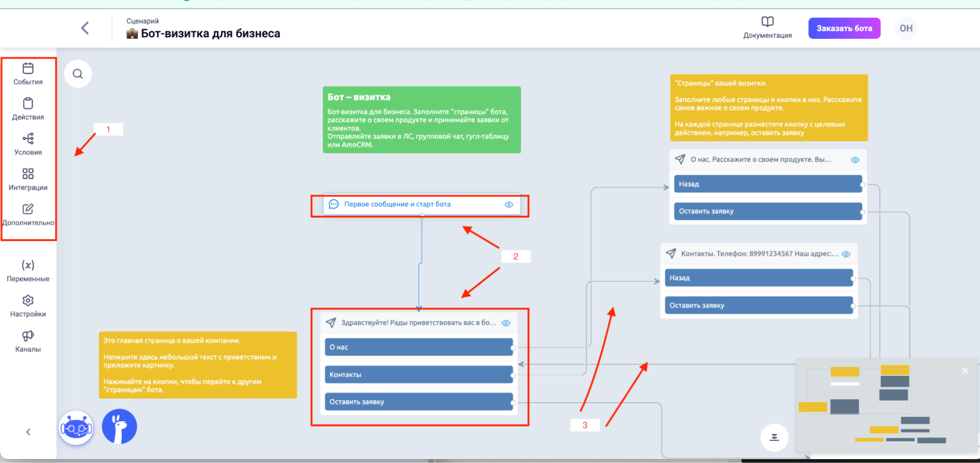This screenshot has height=463, width=980.
Task: Close the minimap overview panel
Action: (x=965, y=371)
